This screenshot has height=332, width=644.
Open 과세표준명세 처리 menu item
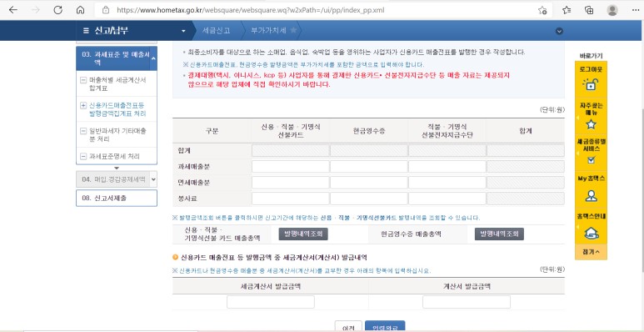pyautogui.click(x=114, y=156)
